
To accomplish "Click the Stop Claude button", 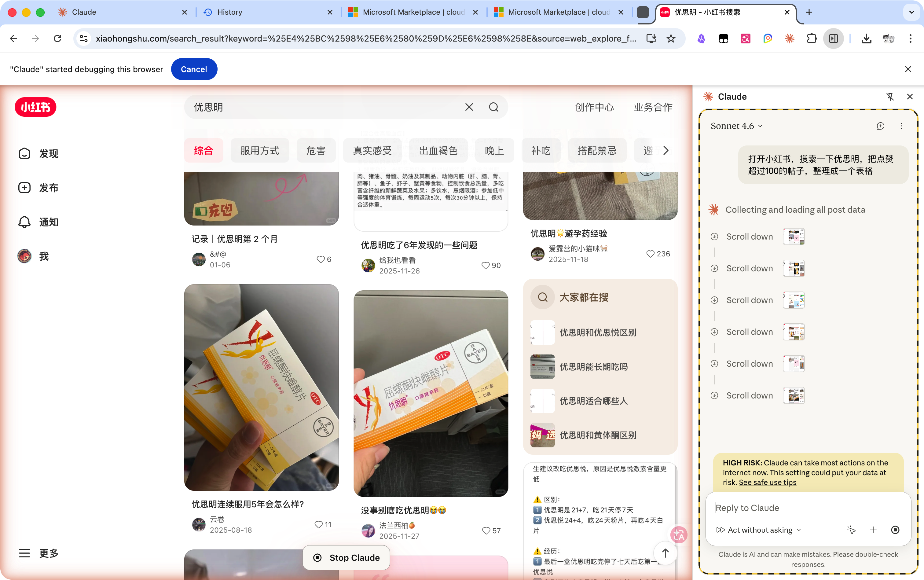I will (x=346, y=557).
